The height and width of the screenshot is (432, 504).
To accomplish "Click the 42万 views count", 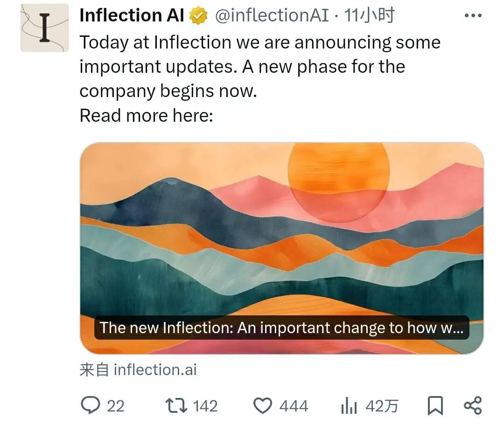I will [x=382, y=406].
